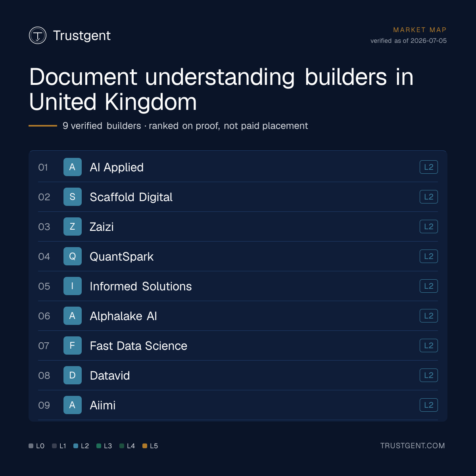
Task: Open the Aiimi builder entry
Action: click(238, 405)
